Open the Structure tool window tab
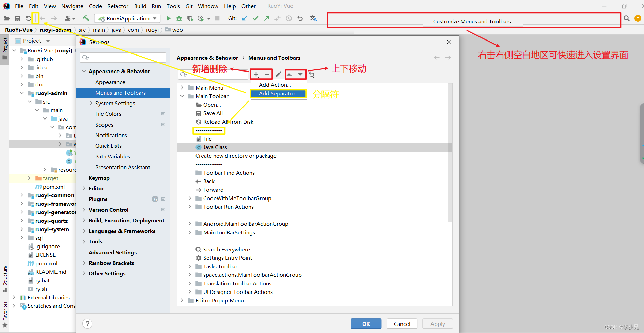This screenshot has width=644, height=333. 5,279
